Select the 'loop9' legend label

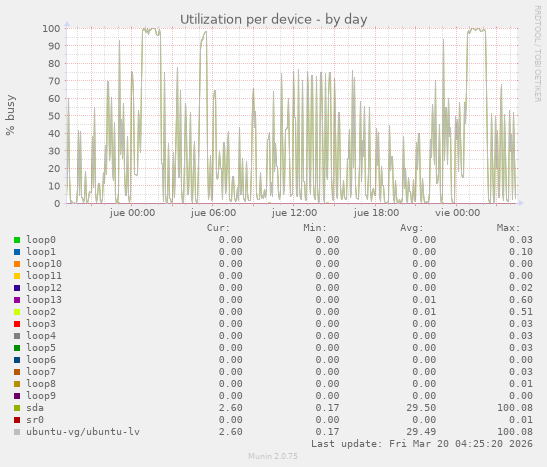41,396
